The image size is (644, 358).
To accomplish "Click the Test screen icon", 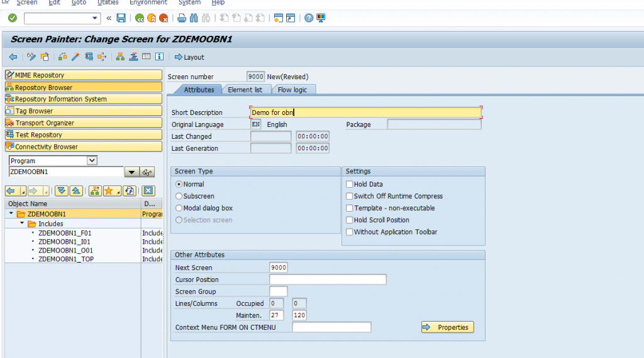I will click(89, 57).
